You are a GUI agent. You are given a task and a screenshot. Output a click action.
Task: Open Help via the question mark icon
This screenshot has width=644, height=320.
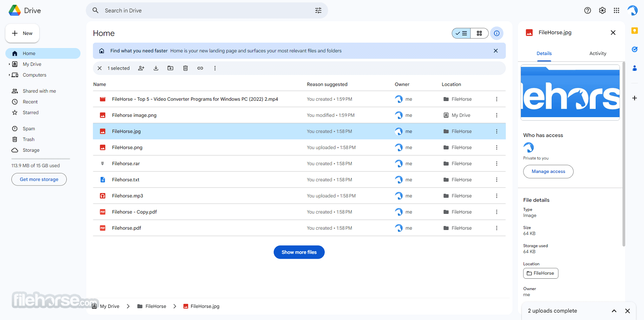point(587,11)
